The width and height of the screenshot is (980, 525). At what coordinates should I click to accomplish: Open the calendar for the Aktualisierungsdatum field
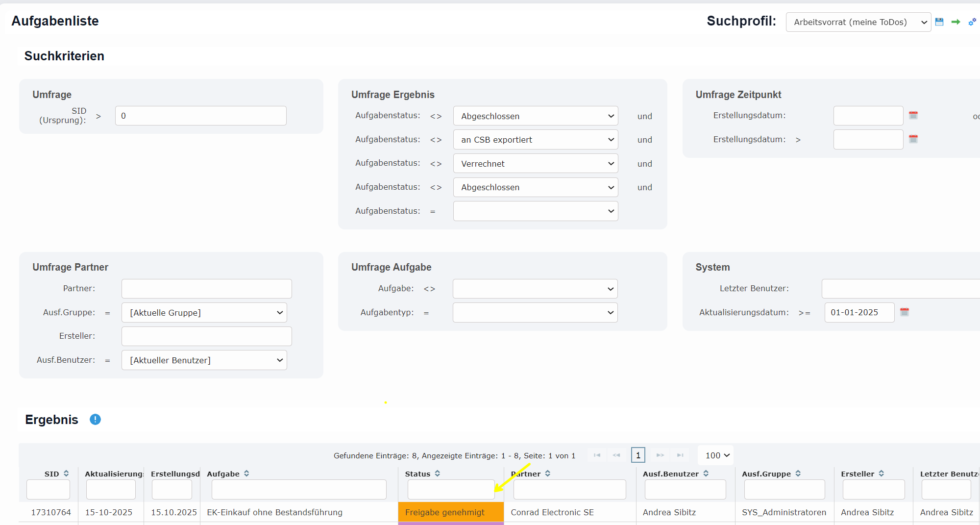click(x=905, y=312)
